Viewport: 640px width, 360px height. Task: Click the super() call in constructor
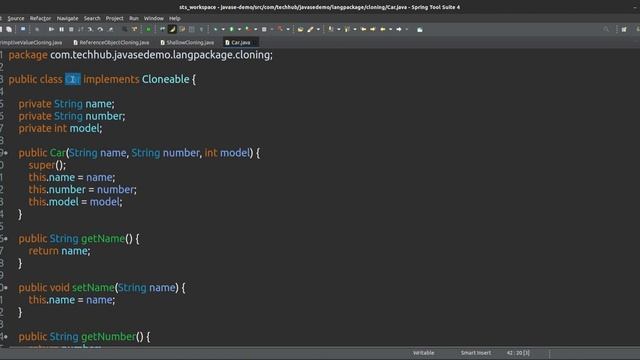(47, 165)
